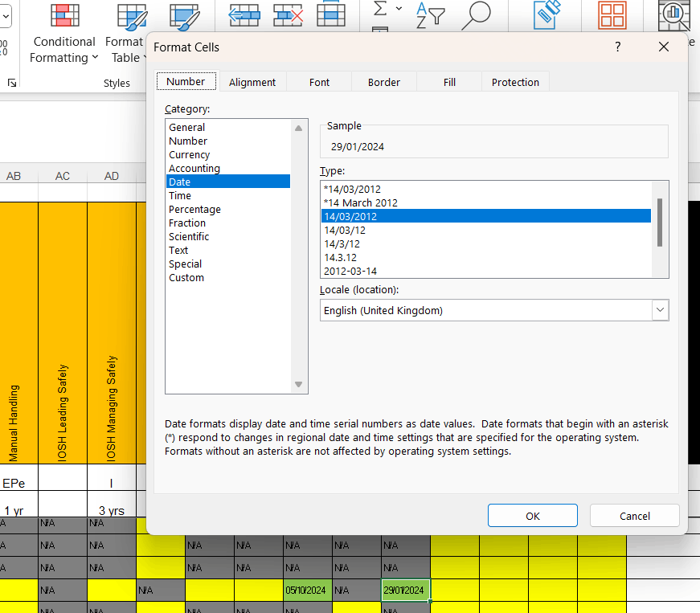
Task: Switch to the Border tab
Action: (x=384, y=82)
